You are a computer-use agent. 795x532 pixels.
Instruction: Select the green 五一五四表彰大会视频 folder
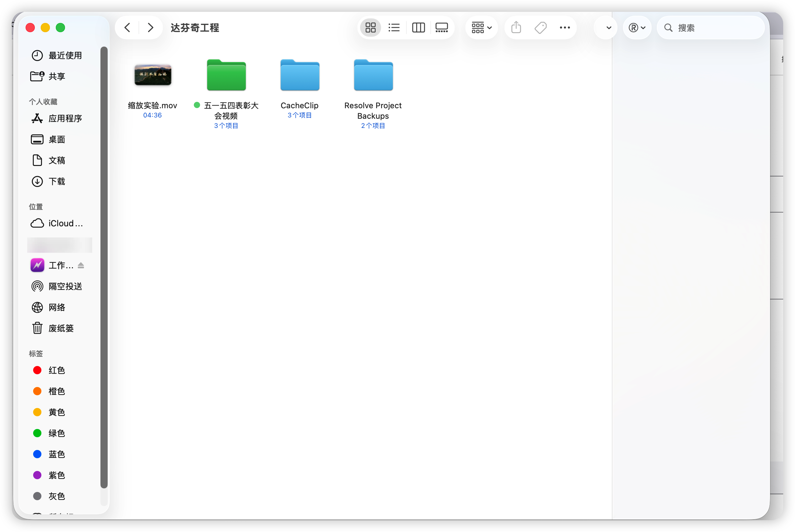coord(226,75)
